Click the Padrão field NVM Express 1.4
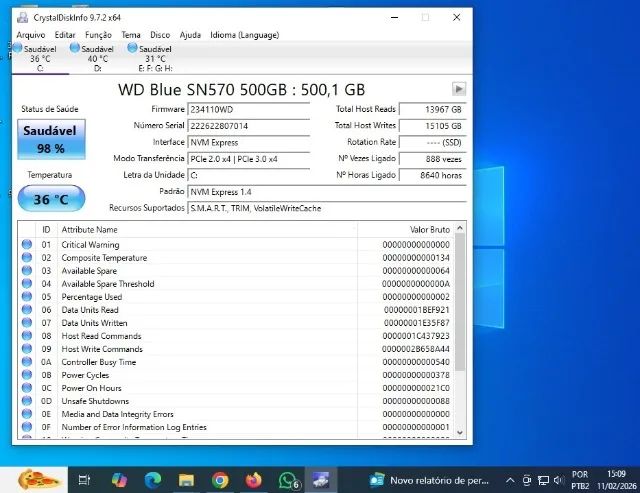The width and height of the screenshot is (640, 493). tap(327, 192)
